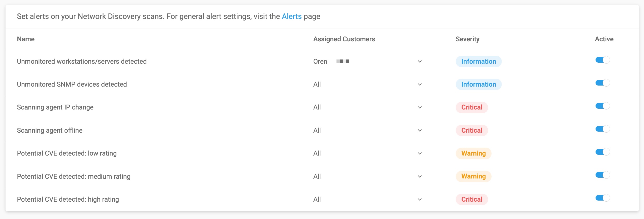Click 'All' customers value for IP change row
This screenshot has width=644, height=219.
(317, 107)
